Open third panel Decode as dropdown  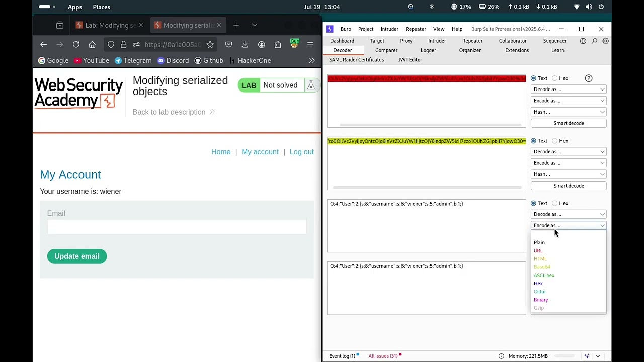coord(569,214)
